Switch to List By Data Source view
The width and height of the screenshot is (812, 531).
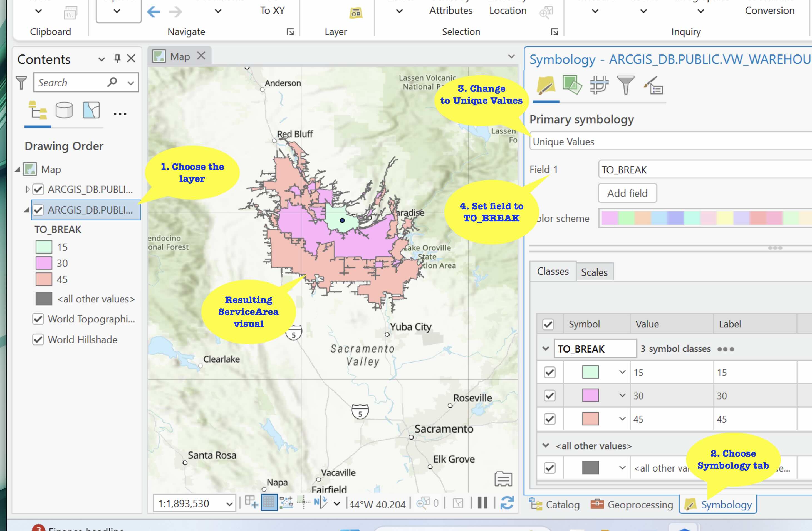coord(64,110)
